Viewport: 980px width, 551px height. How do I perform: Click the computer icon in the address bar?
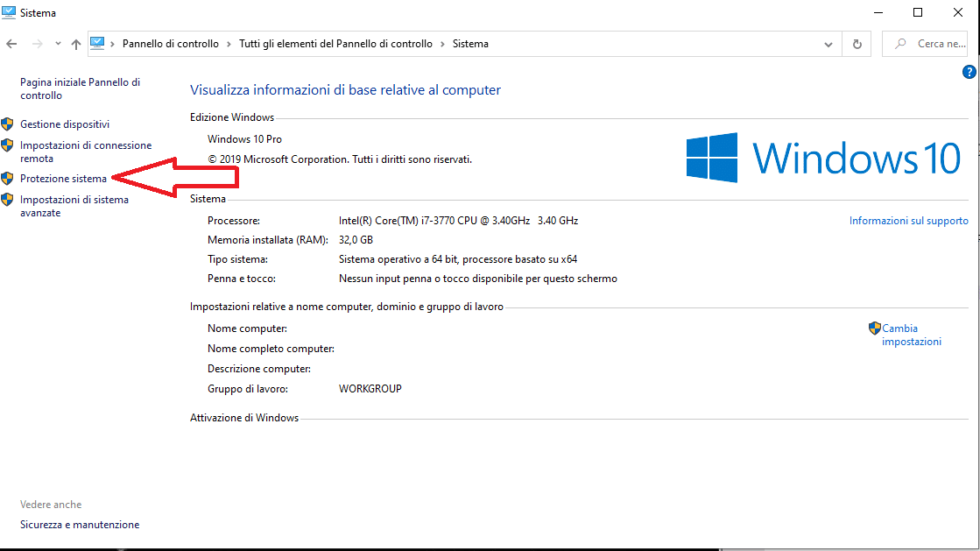pos(97,43)
